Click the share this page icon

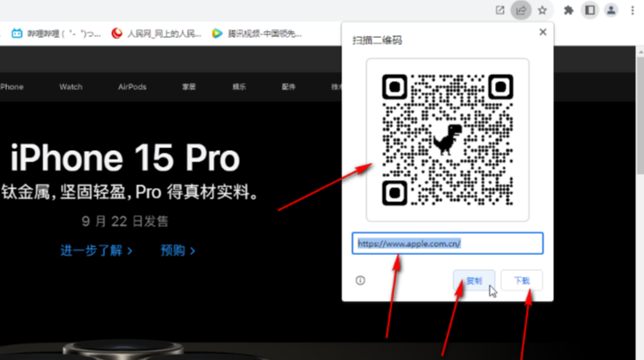(520, 11)
